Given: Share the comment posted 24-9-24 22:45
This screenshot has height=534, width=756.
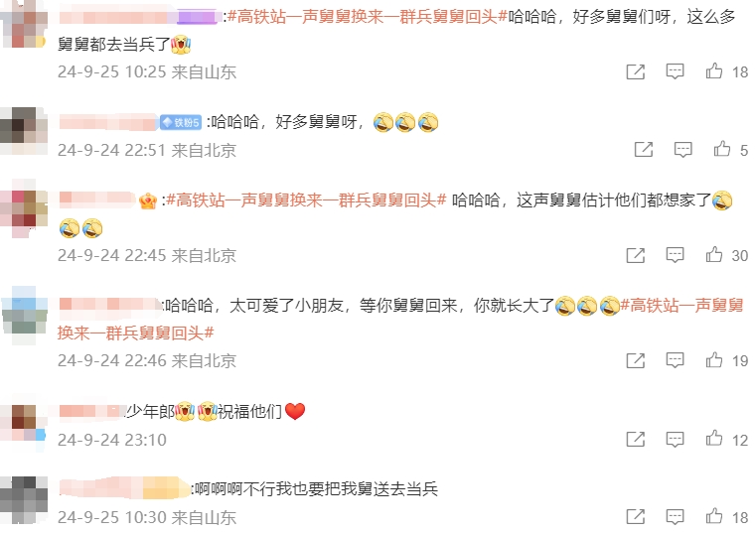Looking at the screenshot, I should coord(635,255).
